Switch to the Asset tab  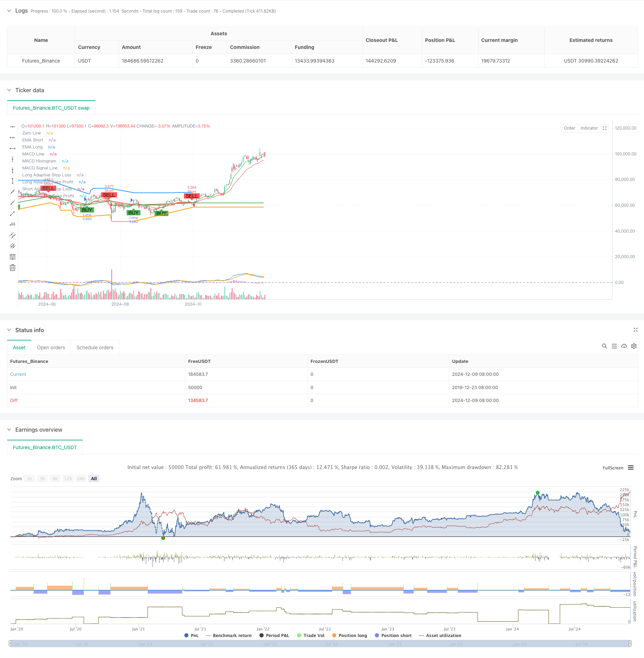19,348
